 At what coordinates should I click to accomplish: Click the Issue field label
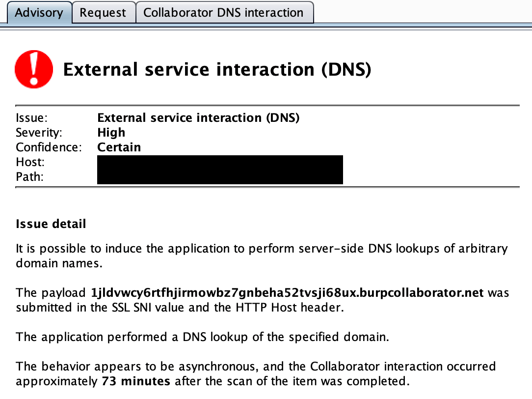coord(28,117)
